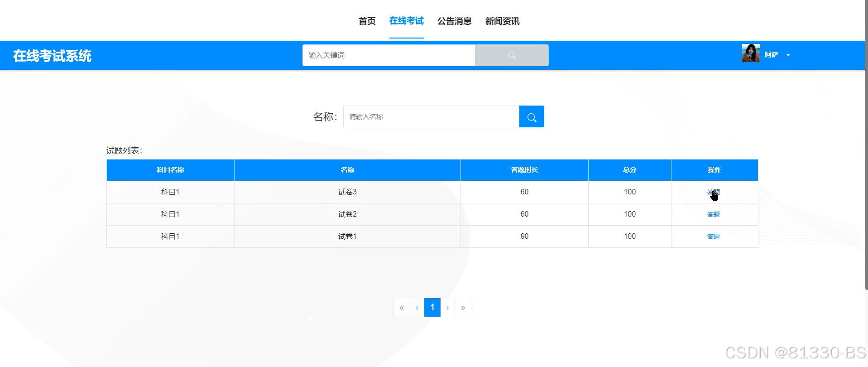Open the 新闻资讯 navigation tab
Image resolution: width=868 pixels, height=367 pixels.
(503, 21)
